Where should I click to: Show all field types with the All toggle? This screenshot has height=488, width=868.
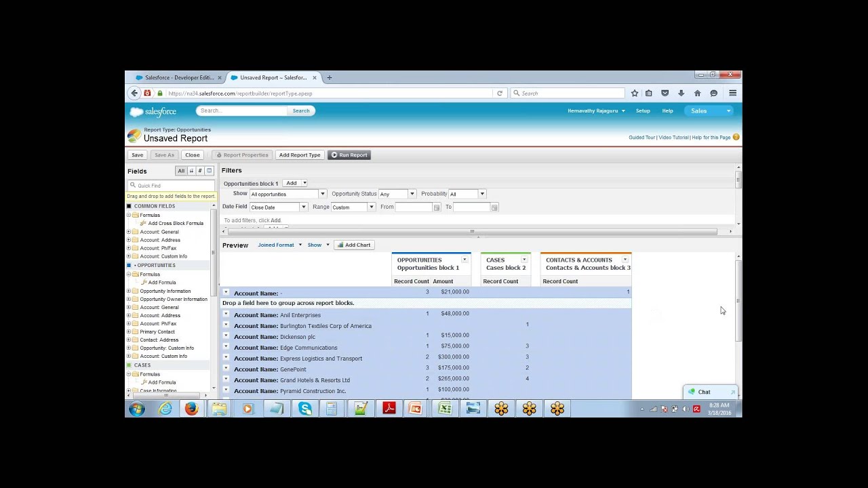point(181,171)
